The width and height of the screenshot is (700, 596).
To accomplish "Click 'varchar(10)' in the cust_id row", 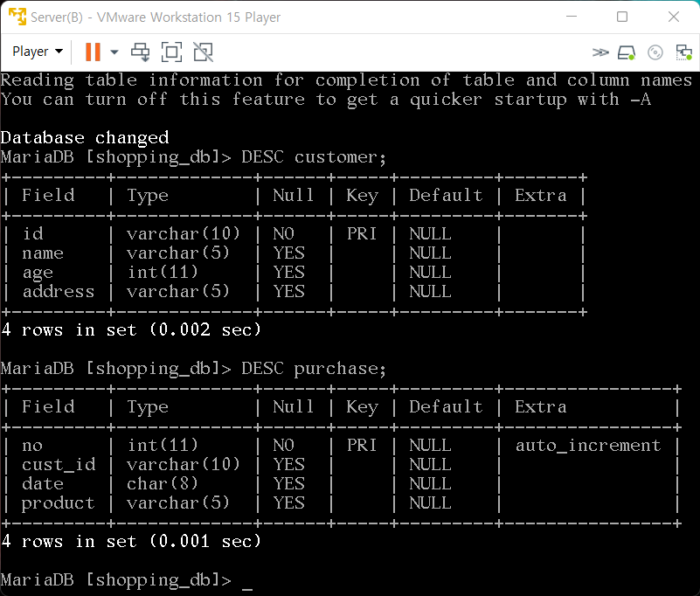I will tap(183, 465).
